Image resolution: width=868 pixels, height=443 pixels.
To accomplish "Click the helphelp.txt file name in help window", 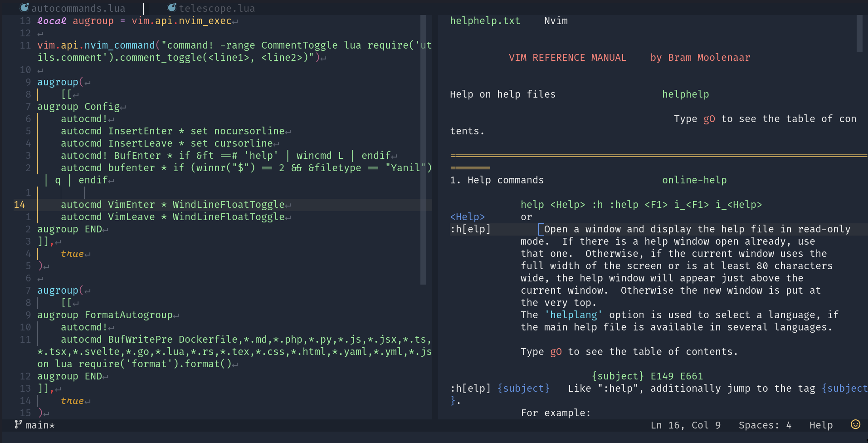I will coord(485,21).
